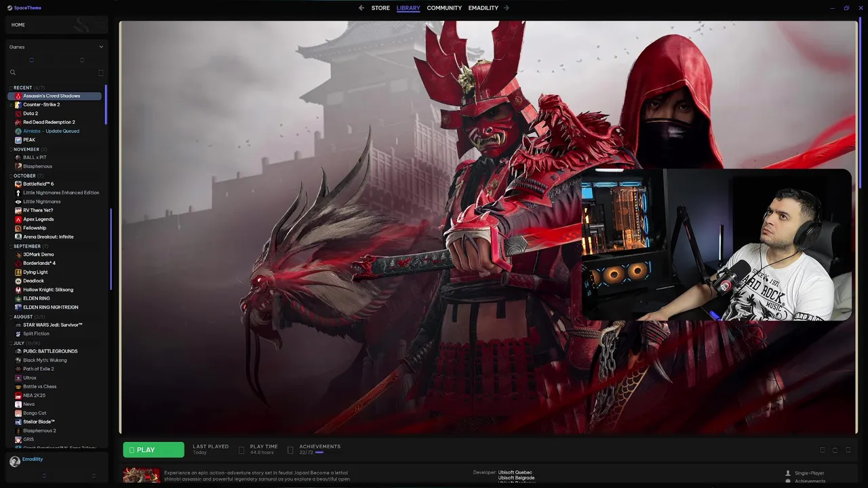868x488 pixels.
Task: Select the BALL x PIT icon
Action: pyautogui.click(x=18, y=158)
